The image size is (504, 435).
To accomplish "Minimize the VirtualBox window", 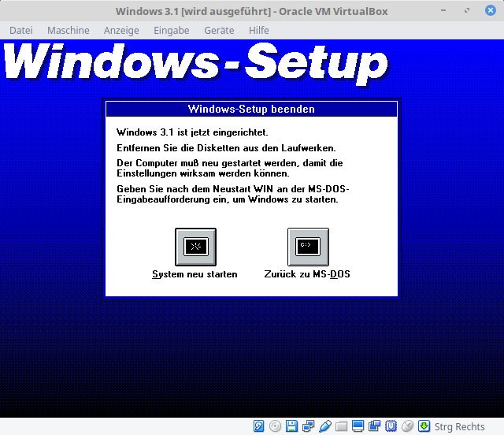I will click(x=443, y=10).
